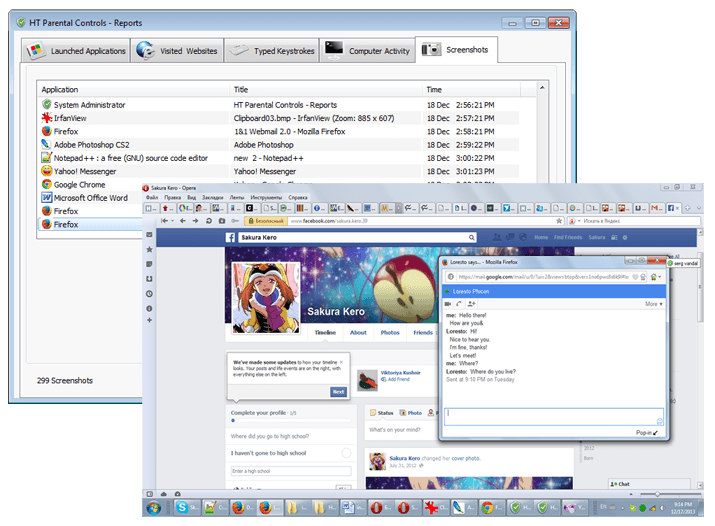
Task: Click the chat message input box
Action: (554, 417)
